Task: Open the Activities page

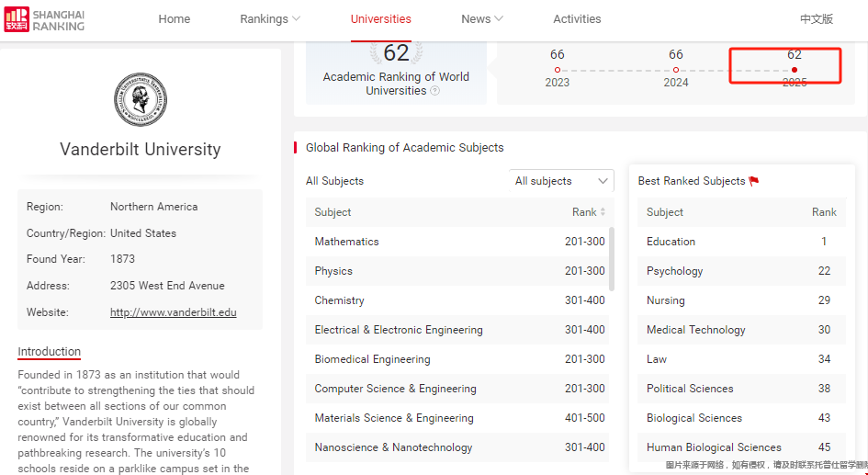Action: click(577, 19)
